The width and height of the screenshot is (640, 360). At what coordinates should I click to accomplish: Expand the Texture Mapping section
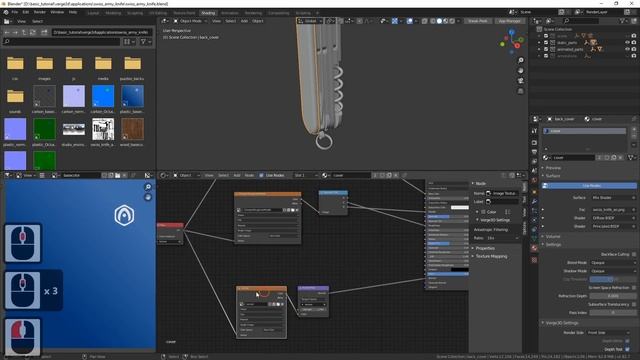click(x=491, y=256)
